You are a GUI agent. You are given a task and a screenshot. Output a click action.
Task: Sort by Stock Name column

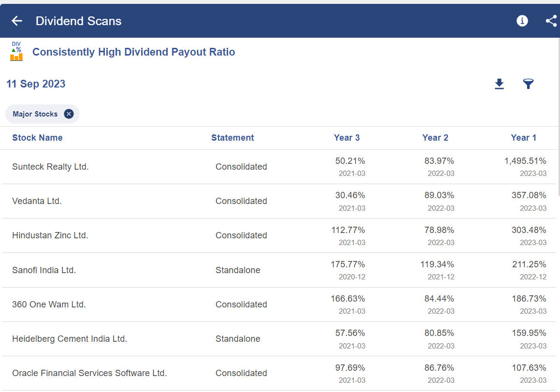(38, 138)
